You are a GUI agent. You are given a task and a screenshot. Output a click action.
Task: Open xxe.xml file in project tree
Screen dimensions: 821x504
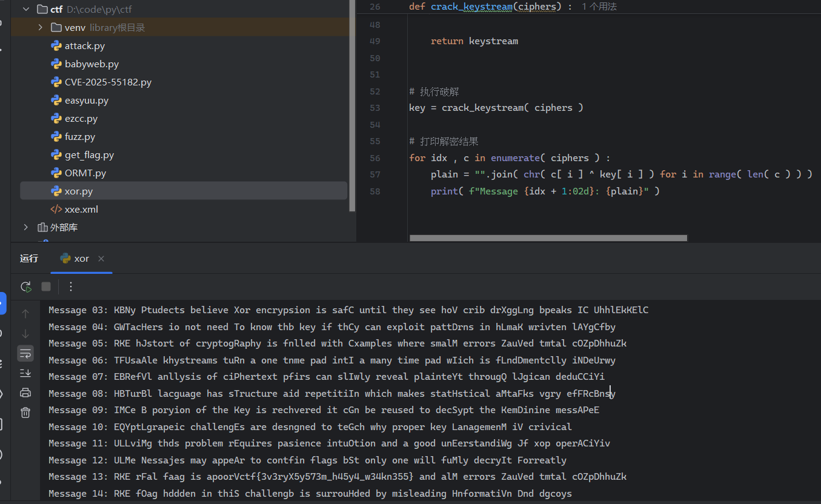(x=81, y=210)
